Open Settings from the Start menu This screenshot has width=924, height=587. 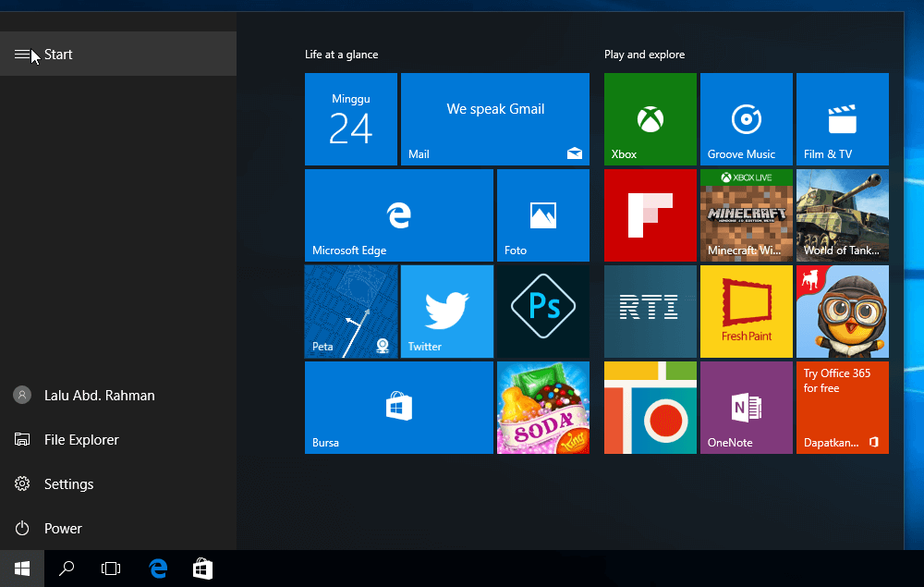click(118, 483)
